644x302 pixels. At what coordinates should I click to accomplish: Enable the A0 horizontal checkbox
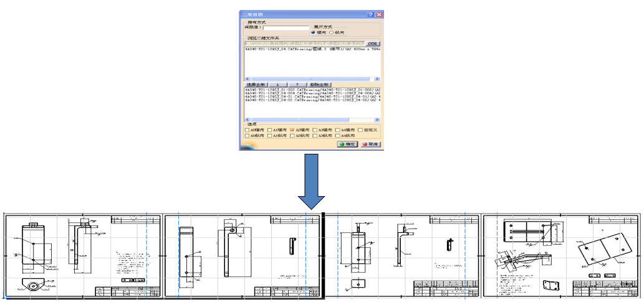coord(248,130)
